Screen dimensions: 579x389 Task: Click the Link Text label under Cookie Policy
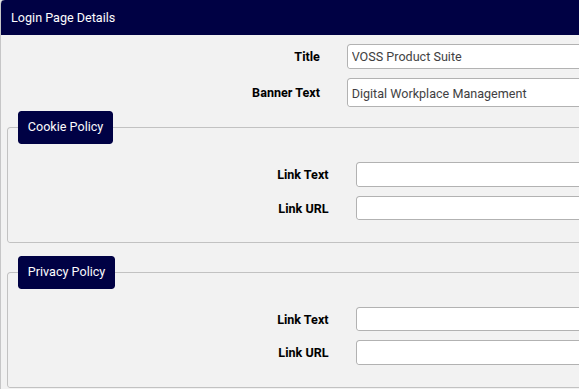tap(303, 174)
